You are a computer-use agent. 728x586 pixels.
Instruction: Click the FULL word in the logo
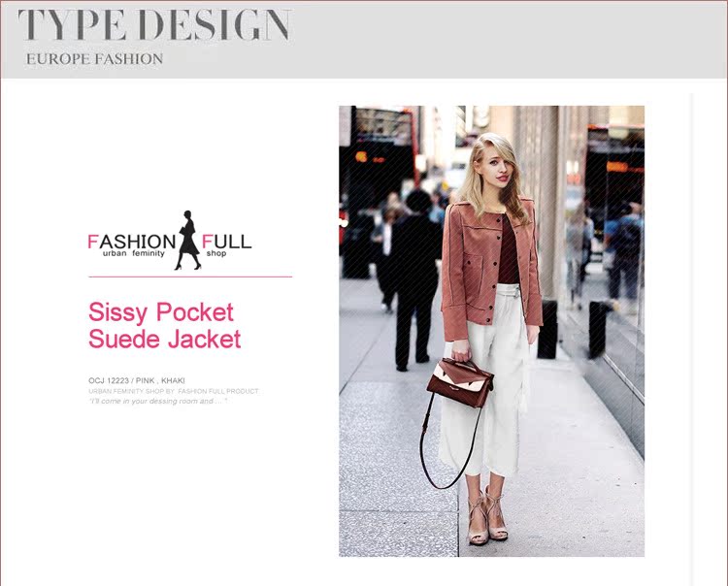(x=226, y=242)
